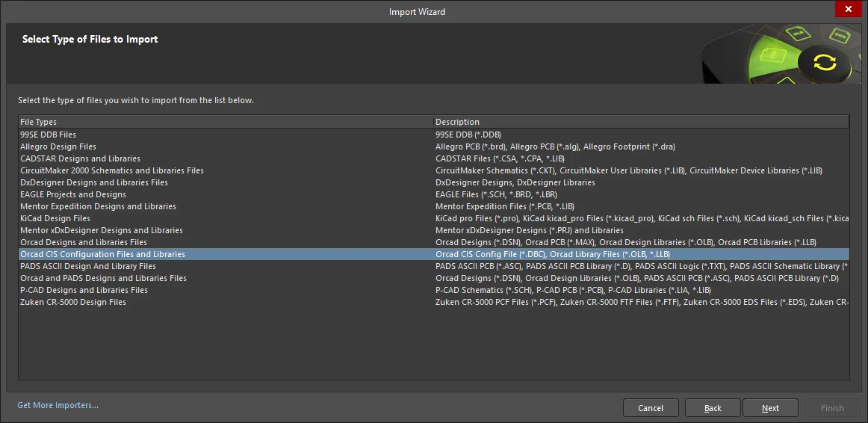Select Mentor xDxDesigner Designs and Libraries
The image size is (868, 423).
tap(102, 230)
